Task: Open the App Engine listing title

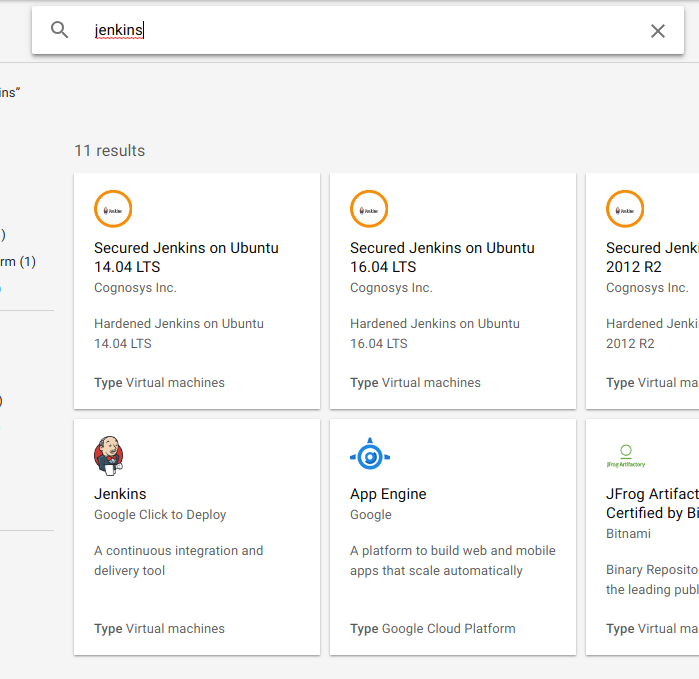Action: tap(388, 494)
